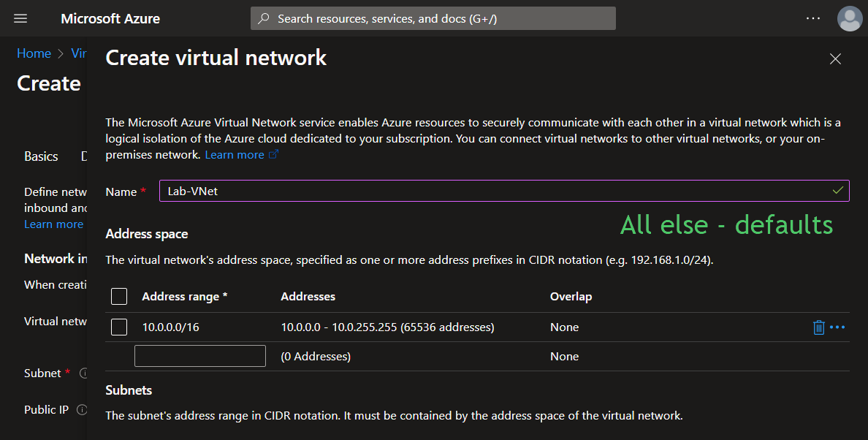Click the empty new address range field

[200, 356]
